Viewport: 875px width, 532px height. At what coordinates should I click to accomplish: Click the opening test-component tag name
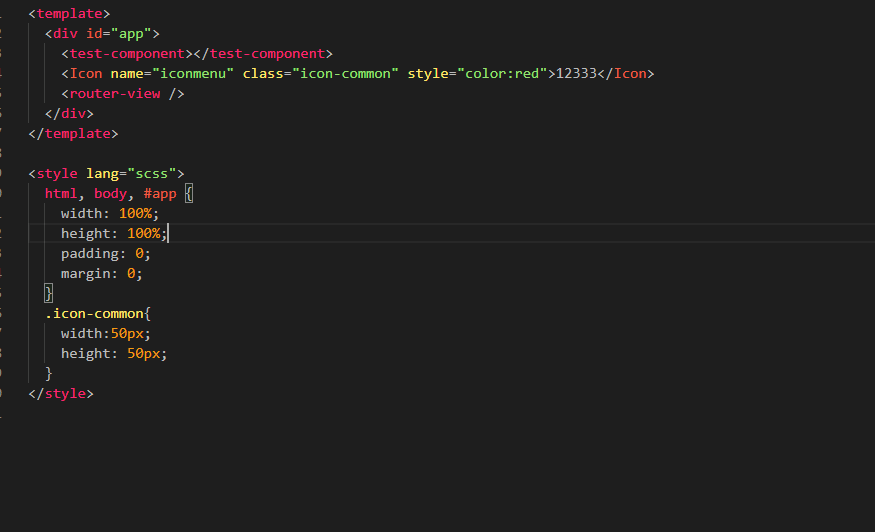click(127, 54)
